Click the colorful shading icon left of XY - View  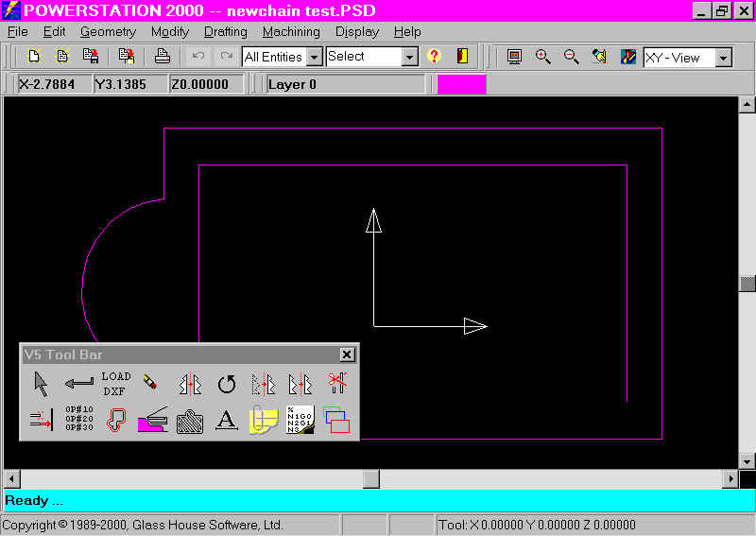point(627,57)
